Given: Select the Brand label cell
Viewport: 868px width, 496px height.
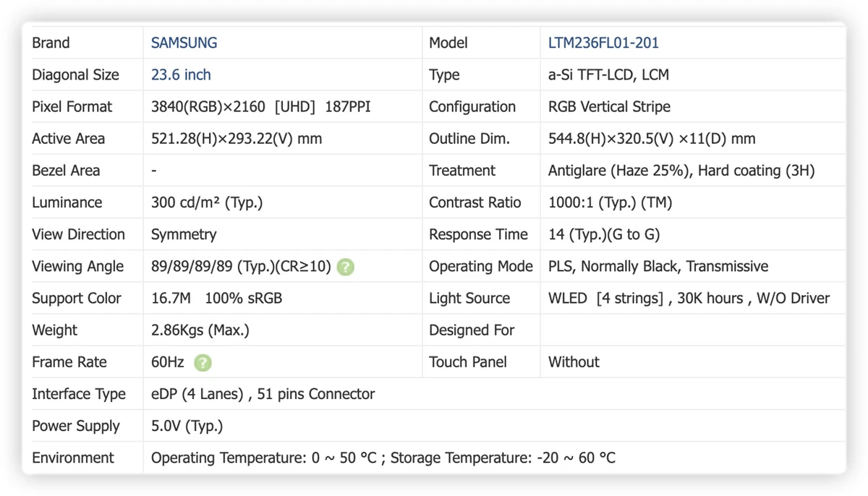Looking at the screenshot, I should click(x=51, y=43).
